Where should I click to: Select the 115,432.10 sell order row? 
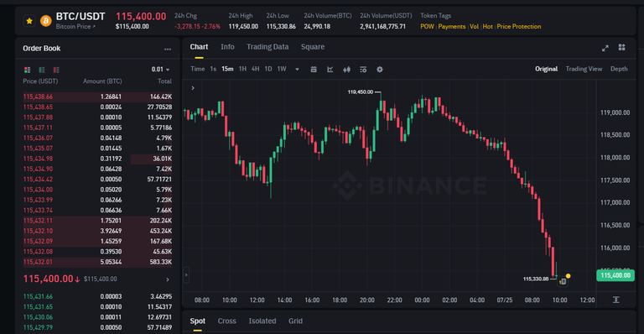click(97, 231)
